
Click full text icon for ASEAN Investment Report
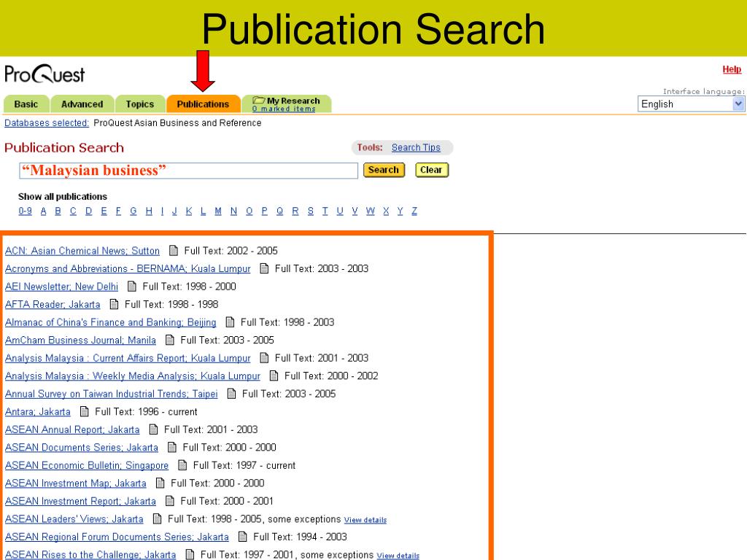pyautogui.click(x=170, y=500)
